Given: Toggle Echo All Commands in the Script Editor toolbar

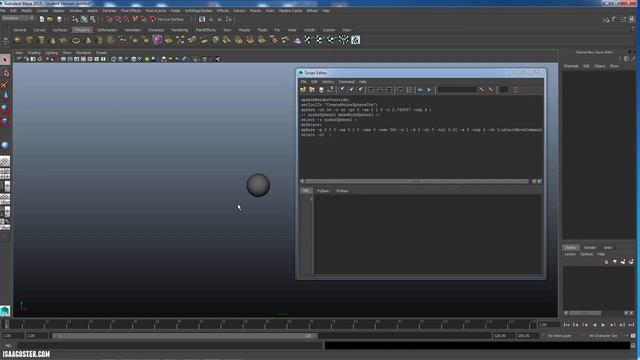Looking at the screenshot, I should pos(400,90).
